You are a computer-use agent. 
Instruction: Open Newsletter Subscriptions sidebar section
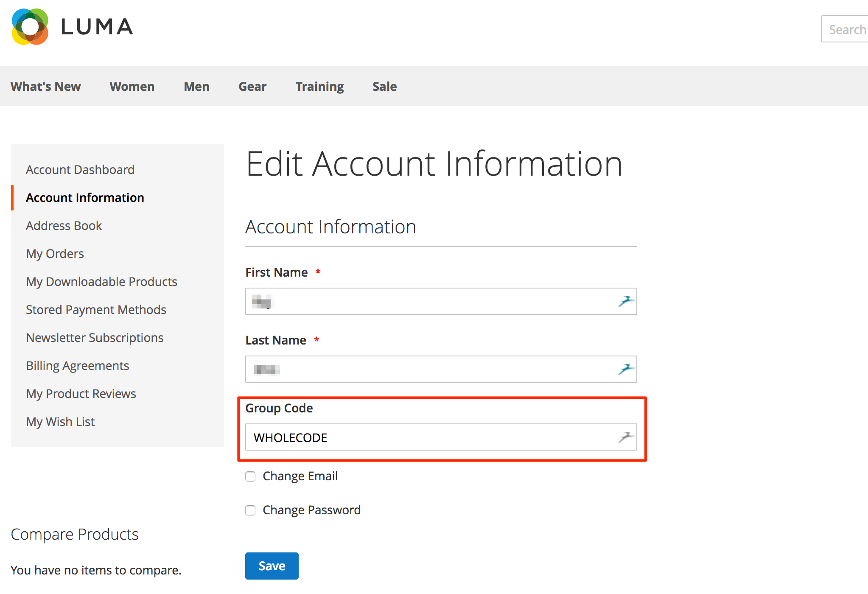click(x=94, y=337)
